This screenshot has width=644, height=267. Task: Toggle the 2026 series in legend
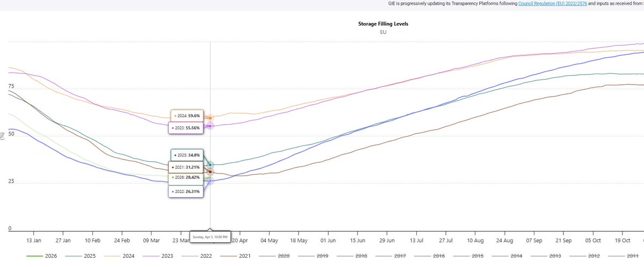(41, 256)
